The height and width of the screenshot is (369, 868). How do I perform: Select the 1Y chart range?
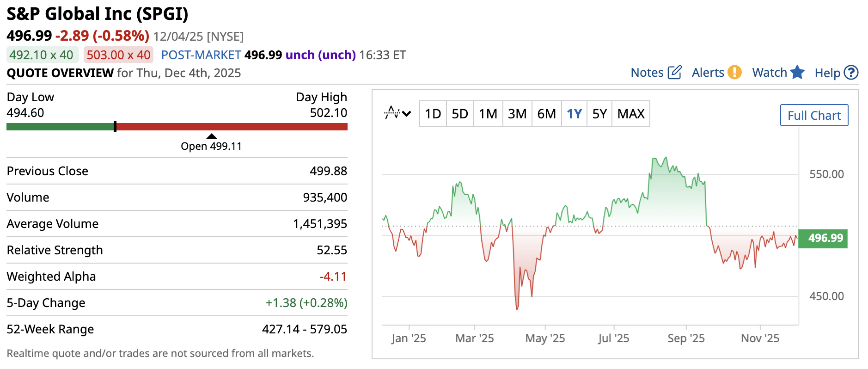pos(574,114)
